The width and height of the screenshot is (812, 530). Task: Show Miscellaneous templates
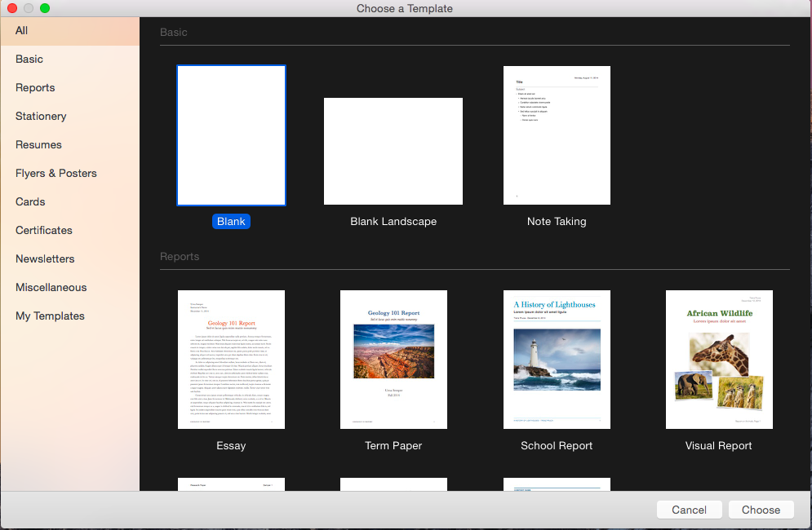[x=51, y=287]
